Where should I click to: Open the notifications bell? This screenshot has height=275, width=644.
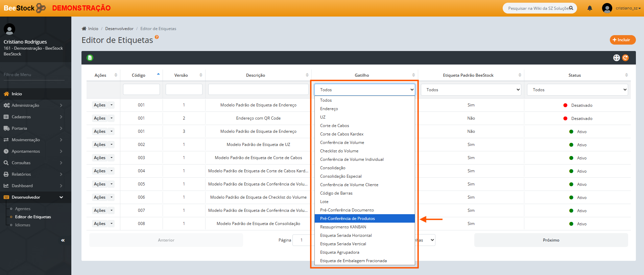point(590,8)
